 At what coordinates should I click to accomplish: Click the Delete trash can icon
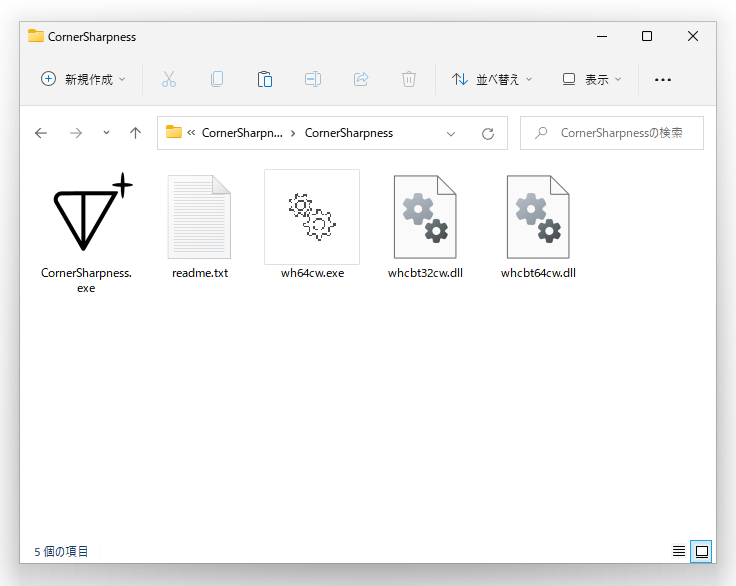click(409, 79)
